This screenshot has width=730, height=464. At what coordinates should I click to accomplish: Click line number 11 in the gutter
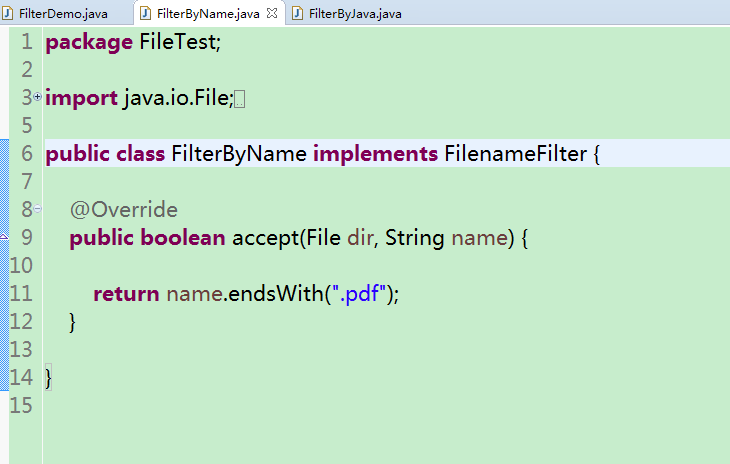coord(21,294)
